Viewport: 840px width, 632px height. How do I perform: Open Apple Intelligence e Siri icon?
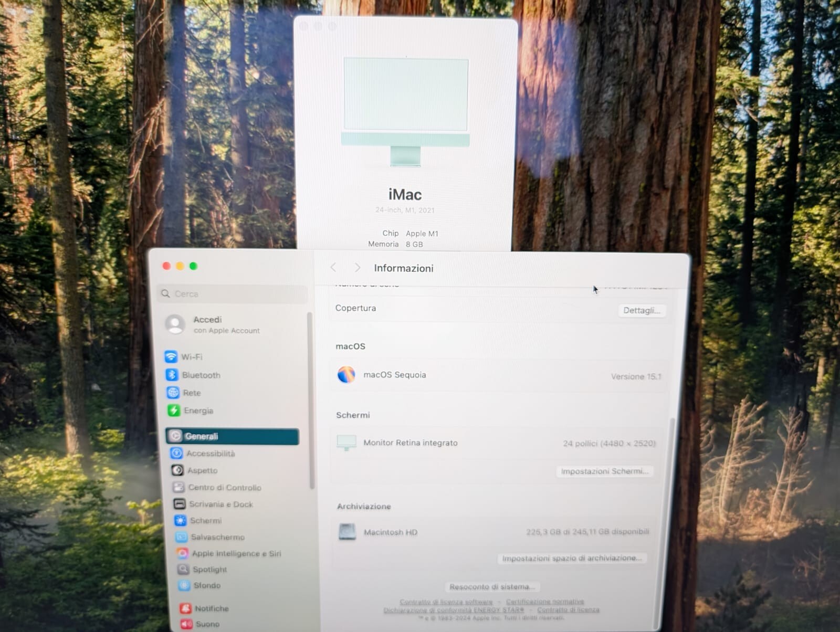182,553
